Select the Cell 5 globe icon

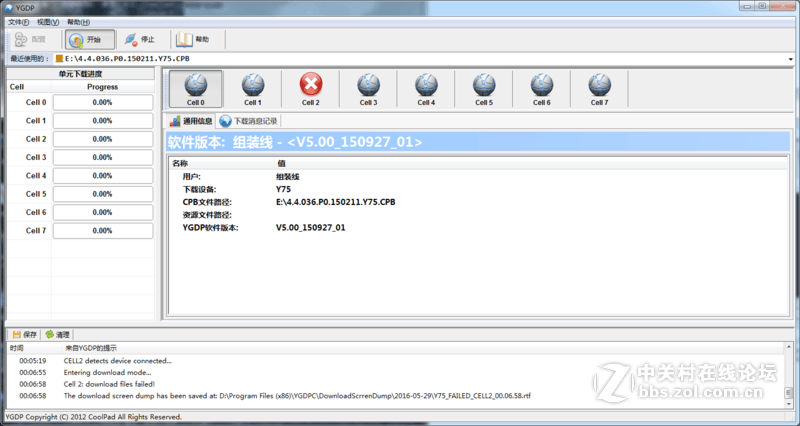click(484, 89)
